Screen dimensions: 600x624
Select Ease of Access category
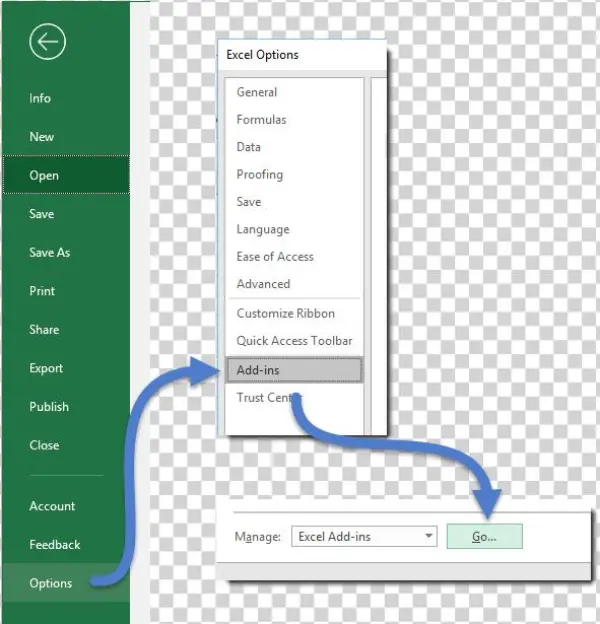(x=294, y=257)
